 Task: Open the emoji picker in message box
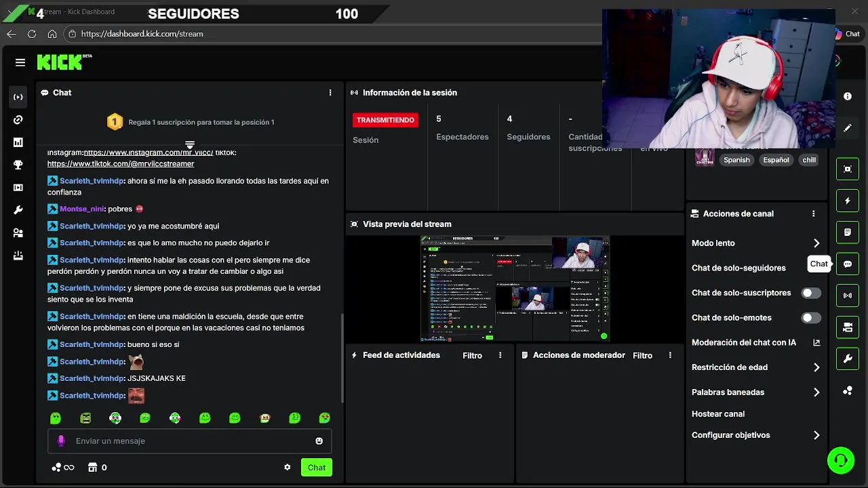tap(319, 441)
